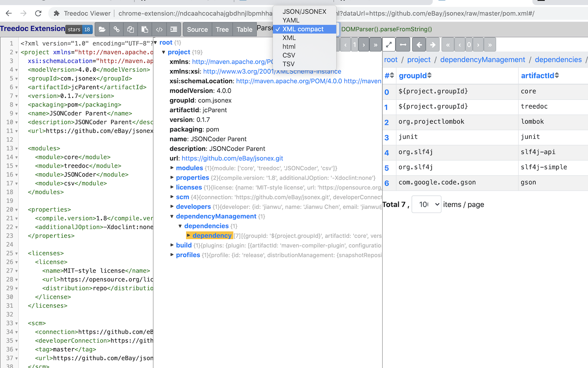Viewport: 588px width, 368px height.
Task: Open items per page dropdown
Action: 426,204
